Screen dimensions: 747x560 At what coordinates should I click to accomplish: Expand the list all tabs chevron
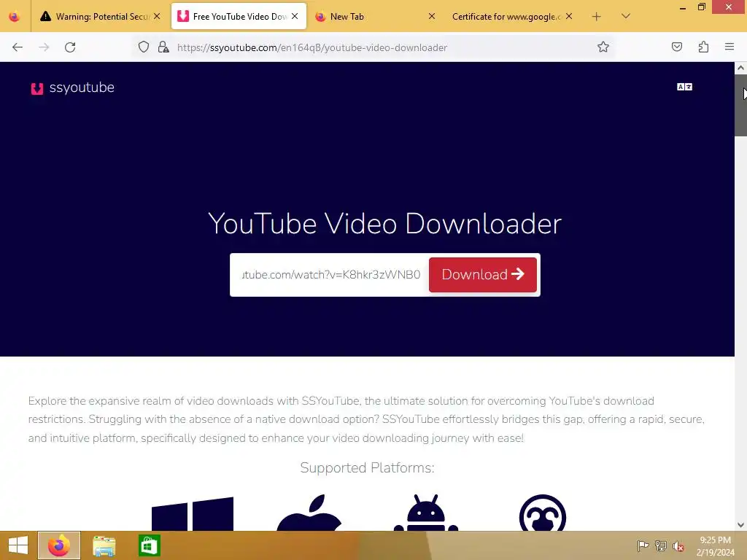click(626, 16)
